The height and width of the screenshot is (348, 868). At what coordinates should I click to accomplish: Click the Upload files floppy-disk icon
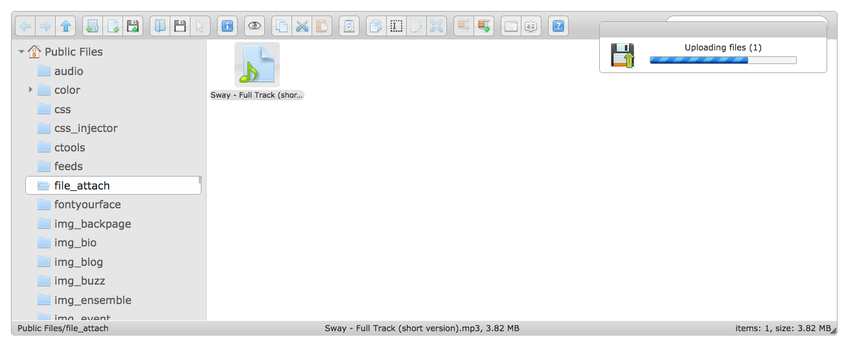click(x=133, y=26)
